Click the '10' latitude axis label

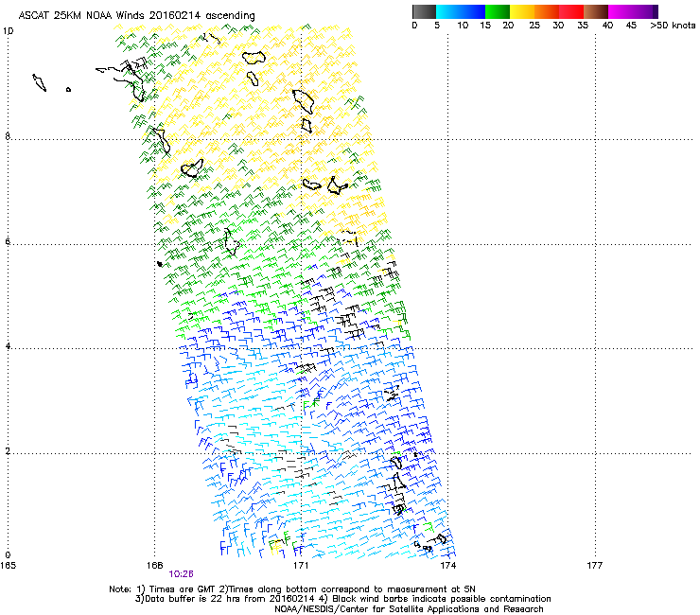coord(8,31)
